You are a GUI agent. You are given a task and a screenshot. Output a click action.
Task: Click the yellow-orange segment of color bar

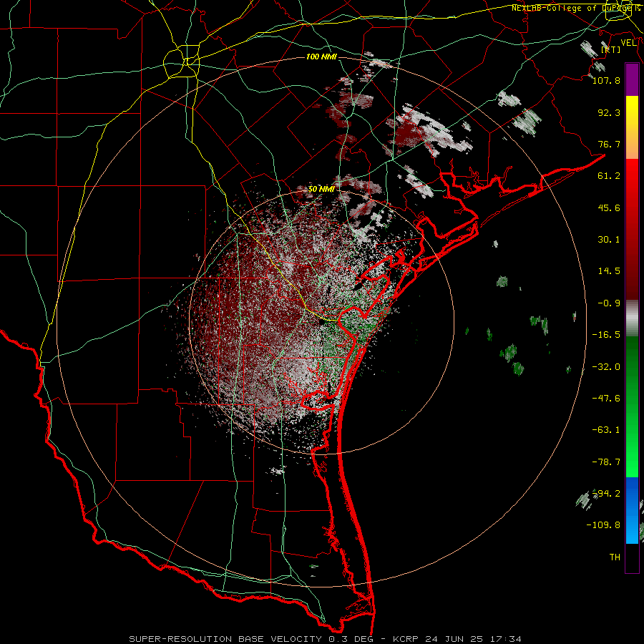coord(632,127)
